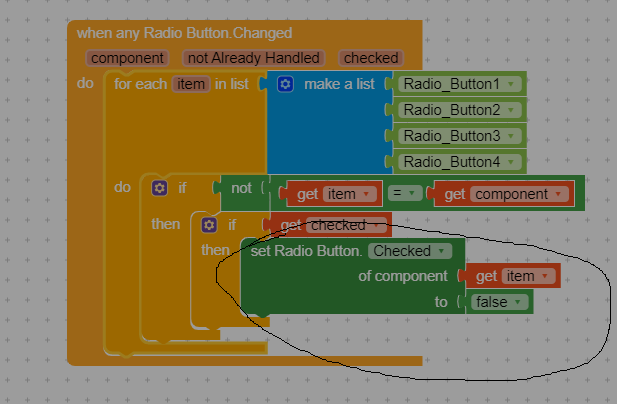Screen dimensions: 617x404
Task: Select the component event parameter
Action: click(x=127, y=58)
